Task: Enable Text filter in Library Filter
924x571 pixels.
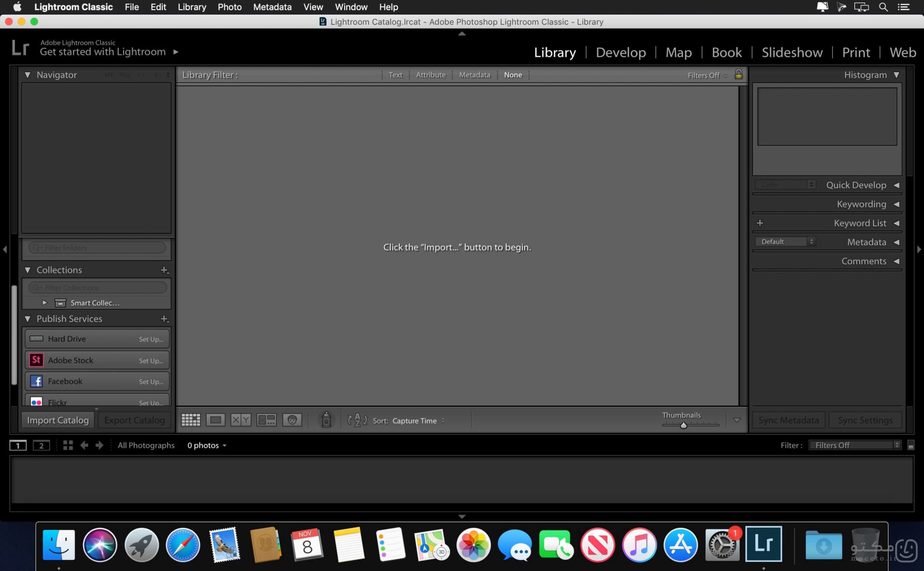Action: click(395, 75)
